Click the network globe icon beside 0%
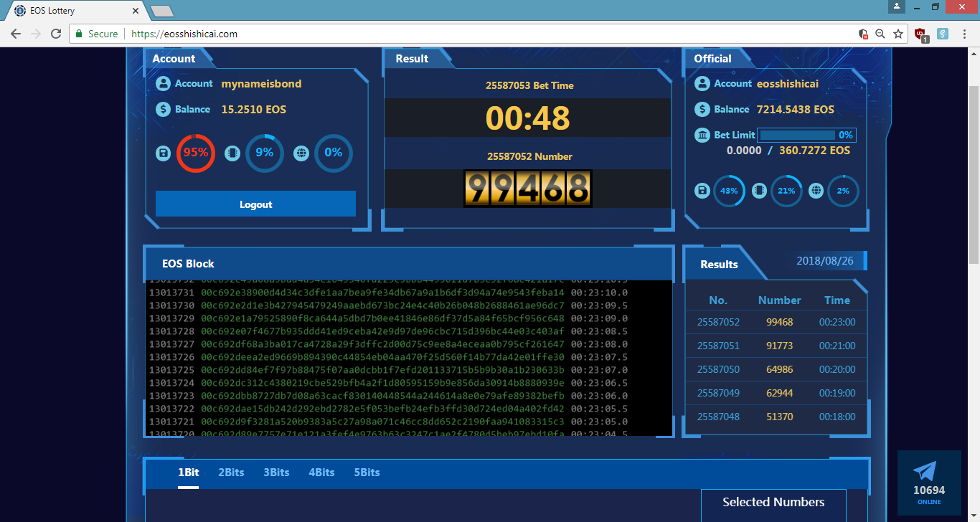Viewport: 980px width, 522px height. 301,153
